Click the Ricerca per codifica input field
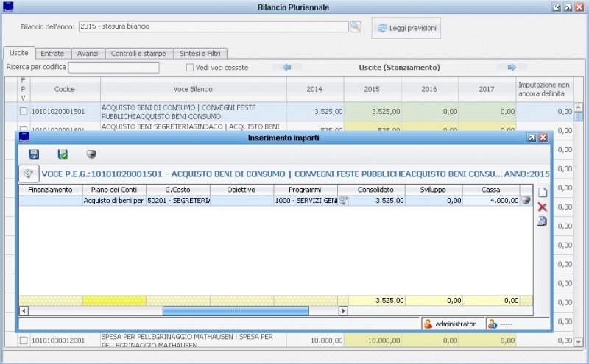 pos(113,68)
